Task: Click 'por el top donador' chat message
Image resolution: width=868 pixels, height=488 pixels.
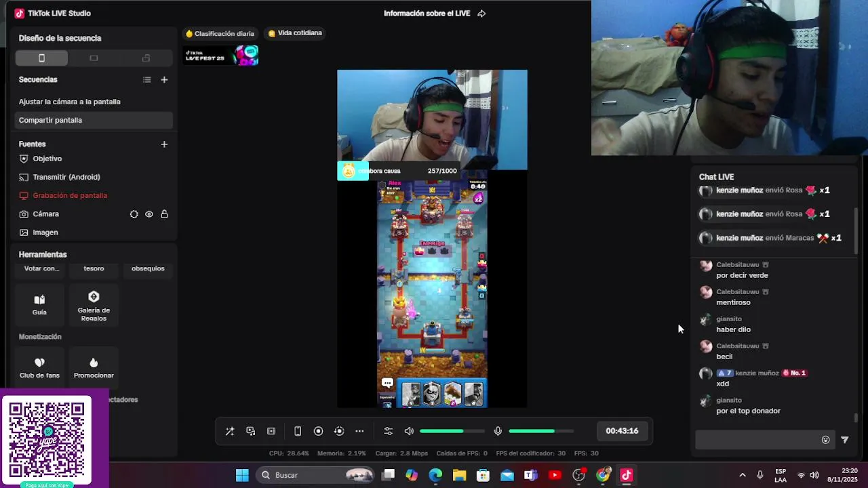Action: (x=748, y=411)
